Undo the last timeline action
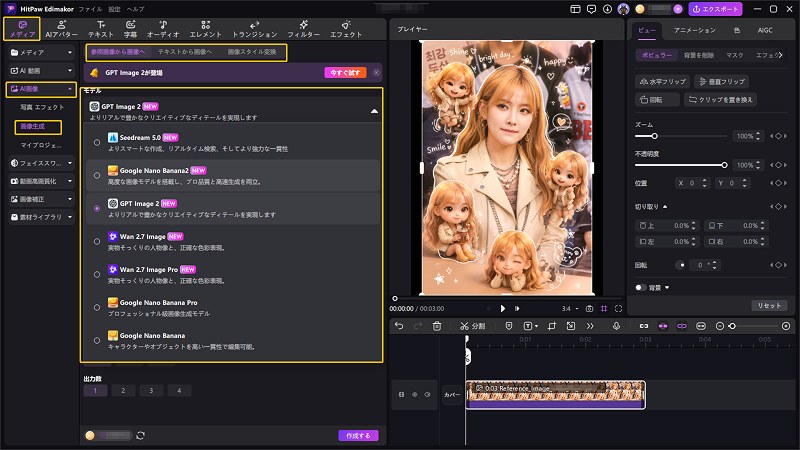This screenshot has height=450, width=800. pyautogui.click(x=399, y=326)
